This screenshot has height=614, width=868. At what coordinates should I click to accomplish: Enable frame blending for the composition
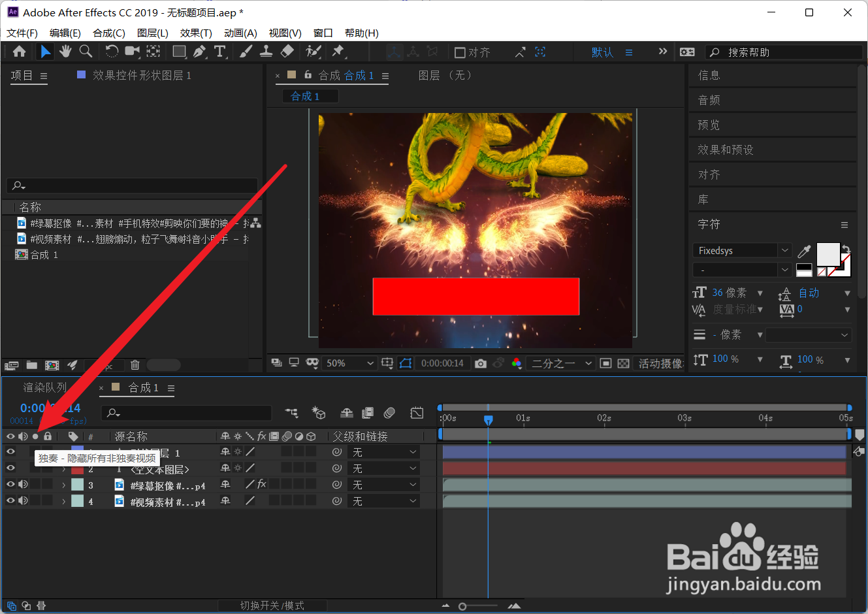[368, 413]
